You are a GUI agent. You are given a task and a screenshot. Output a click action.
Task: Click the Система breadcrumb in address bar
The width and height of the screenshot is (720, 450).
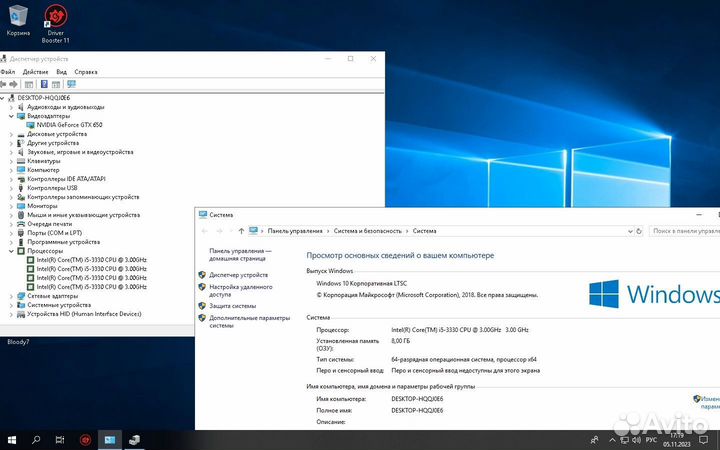pos(424,231)
